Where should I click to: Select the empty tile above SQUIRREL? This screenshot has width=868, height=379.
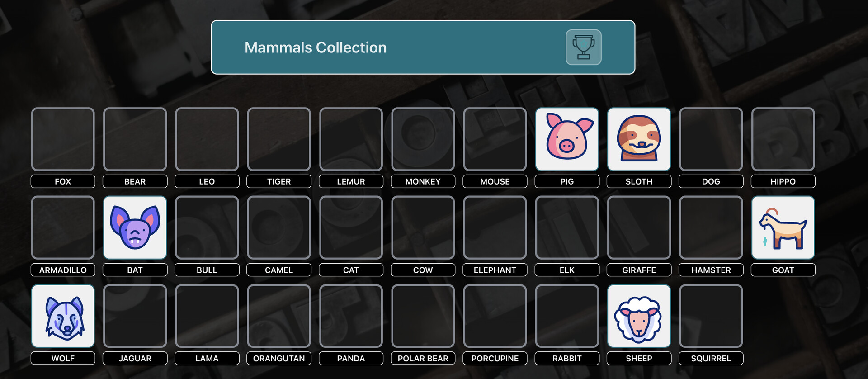point(711,316)
